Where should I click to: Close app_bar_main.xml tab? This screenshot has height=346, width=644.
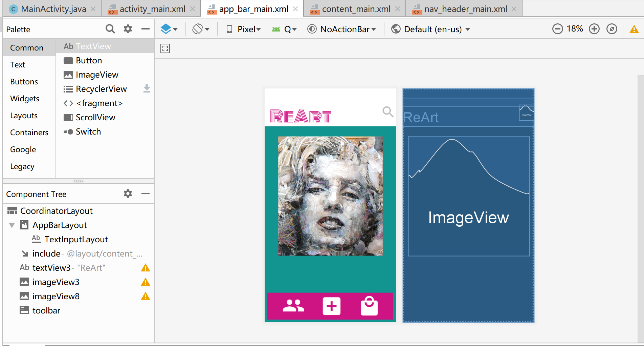[295, 9]
